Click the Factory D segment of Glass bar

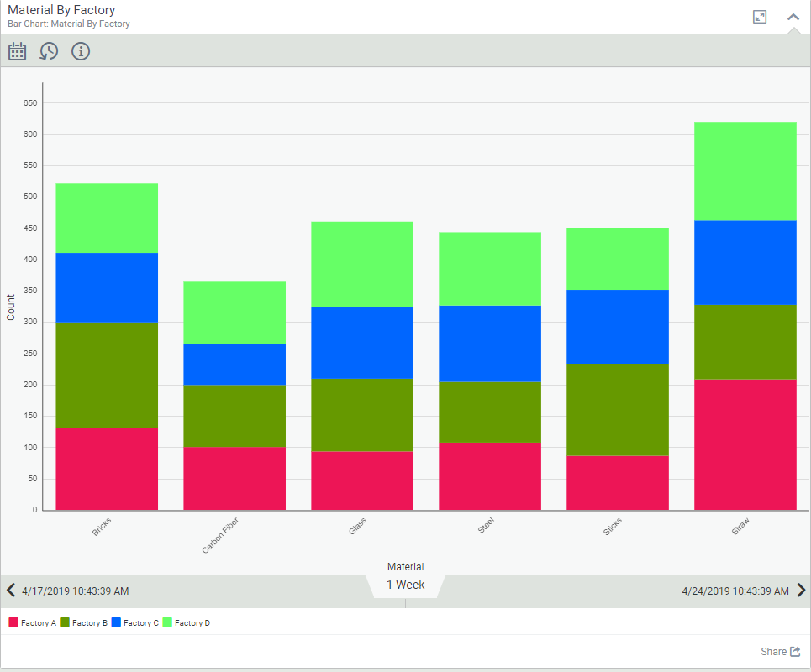pyautogui.click(x=362, y=264)
